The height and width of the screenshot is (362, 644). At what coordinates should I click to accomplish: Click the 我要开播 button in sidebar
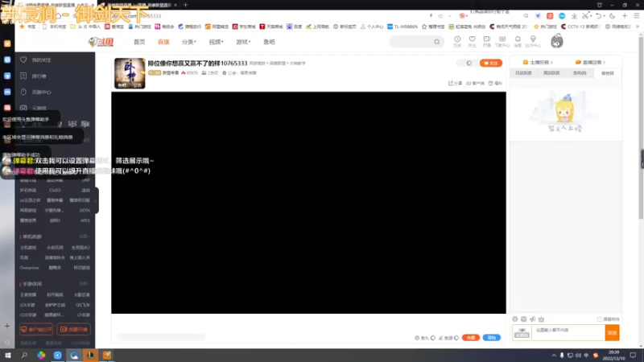[74, 329]
